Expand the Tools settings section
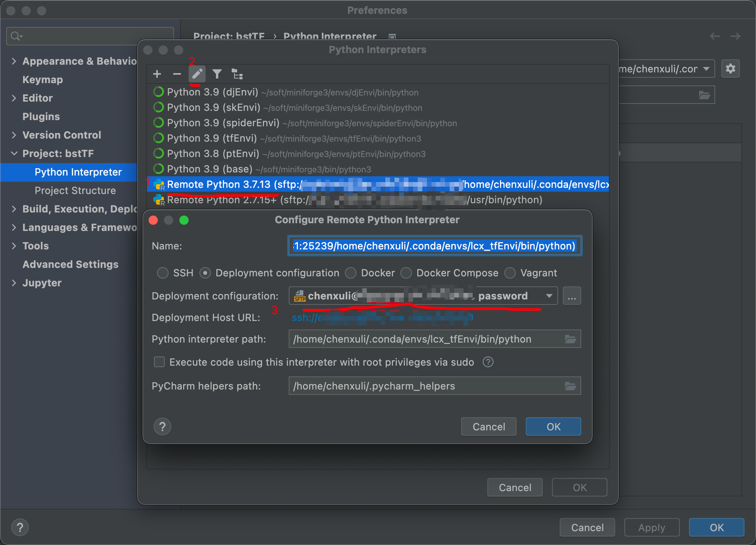The image size is (756, 545). 14,246
